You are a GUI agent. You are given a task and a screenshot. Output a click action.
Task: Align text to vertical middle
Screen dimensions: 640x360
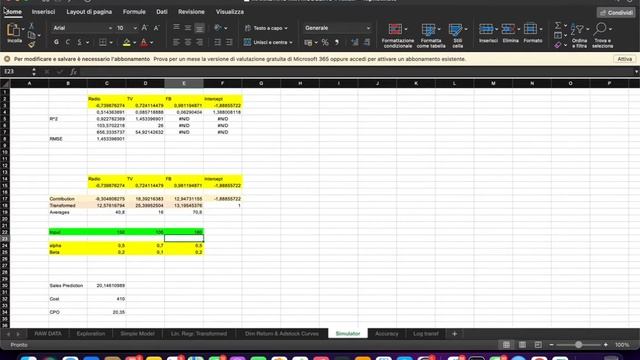click(x=188, y=28)
